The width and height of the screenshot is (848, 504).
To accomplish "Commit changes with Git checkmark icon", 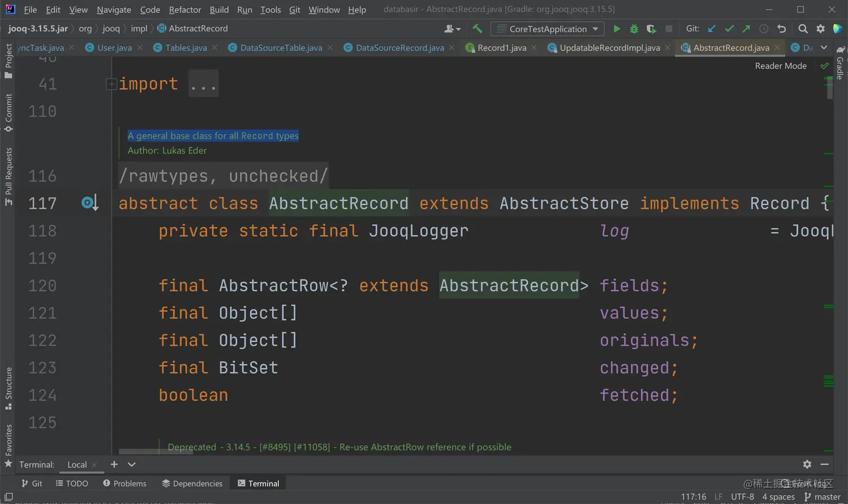I will click(729, 29).
